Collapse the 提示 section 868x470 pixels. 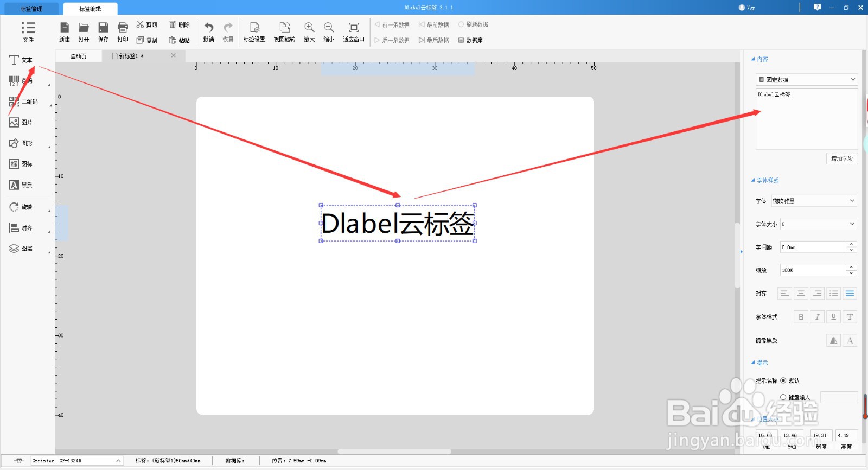753,363
